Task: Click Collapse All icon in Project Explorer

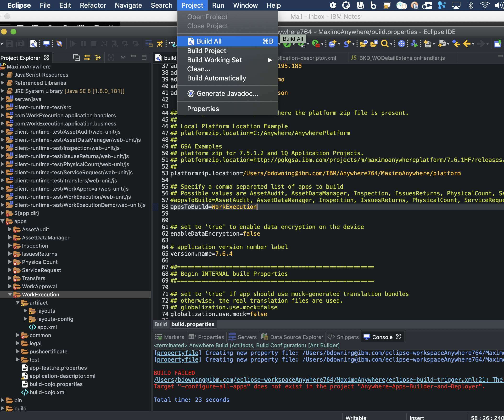Action: pyautogui.click(x=76, y=58)
